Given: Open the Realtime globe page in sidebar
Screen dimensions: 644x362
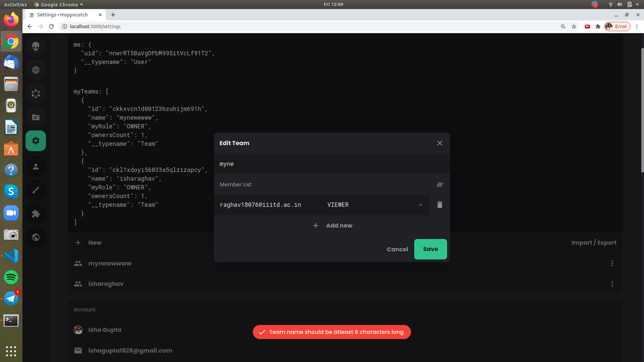Looking at the screenshot, I should 36,70.
